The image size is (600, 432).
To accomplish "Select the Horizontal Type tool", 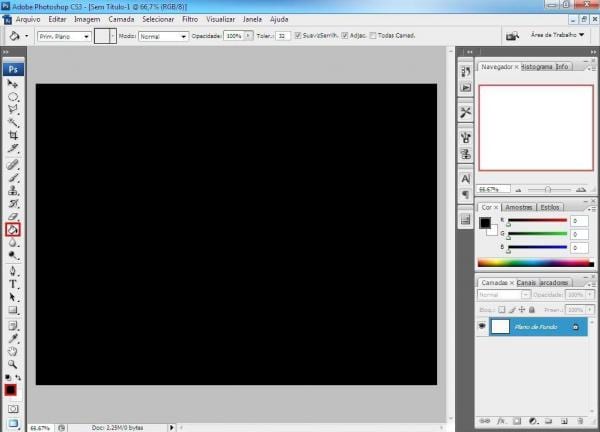I will coord(13,284).
